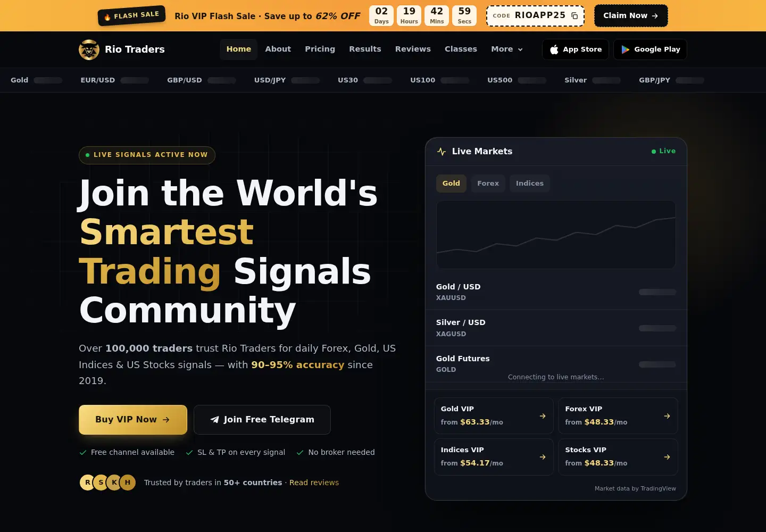The image size is (766, 532).
Task: Go to the Pricing page
Action: click(x=320, y=49)
